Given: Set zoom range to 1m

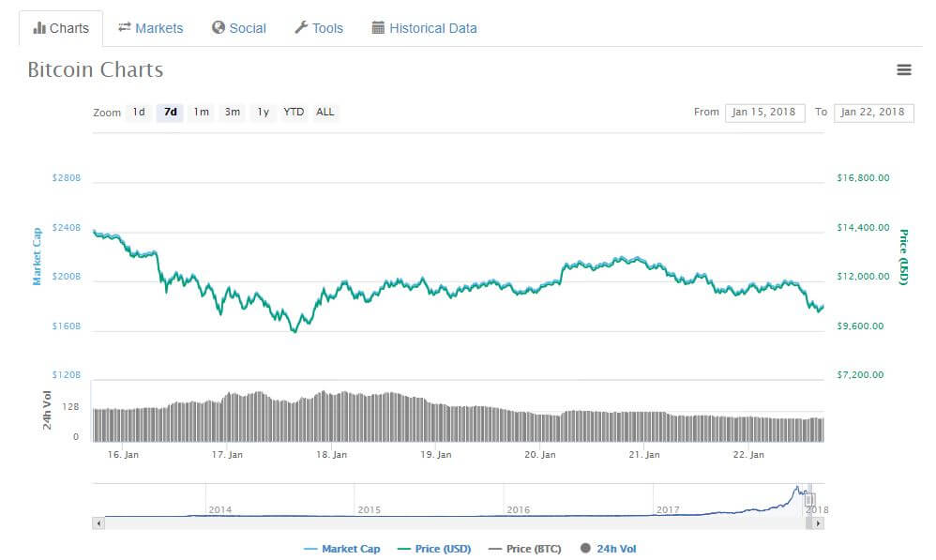Looking at the screenshot, I should [201, 113].
